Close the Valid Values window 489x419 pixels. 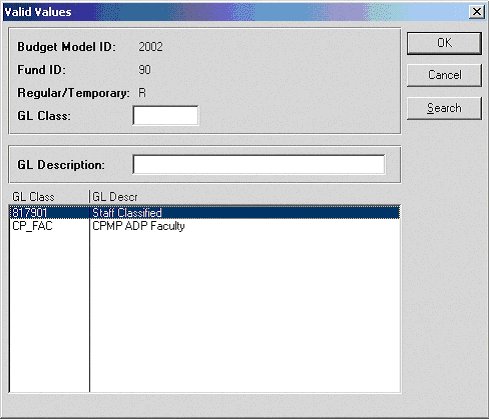(477, 12)
